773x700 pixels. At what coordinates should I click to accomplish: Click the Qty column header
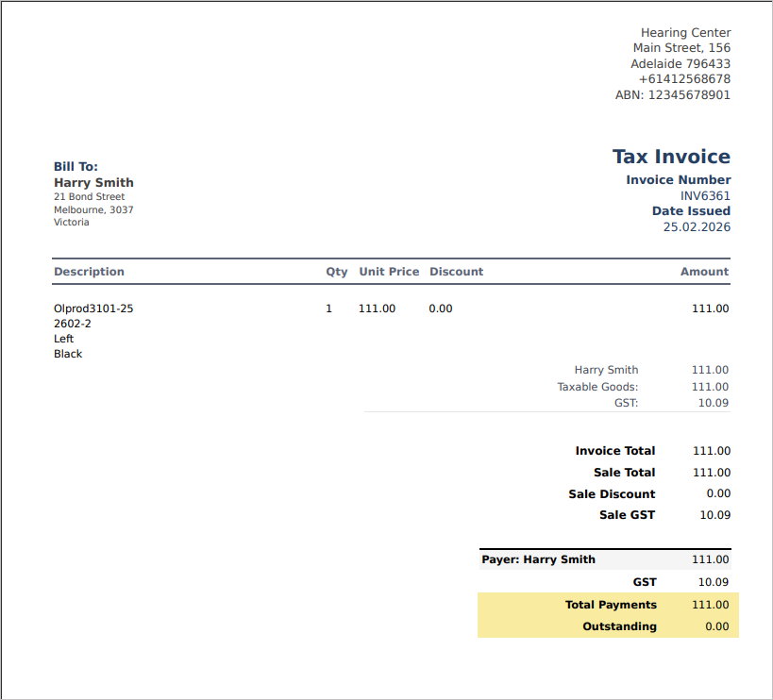337,272
